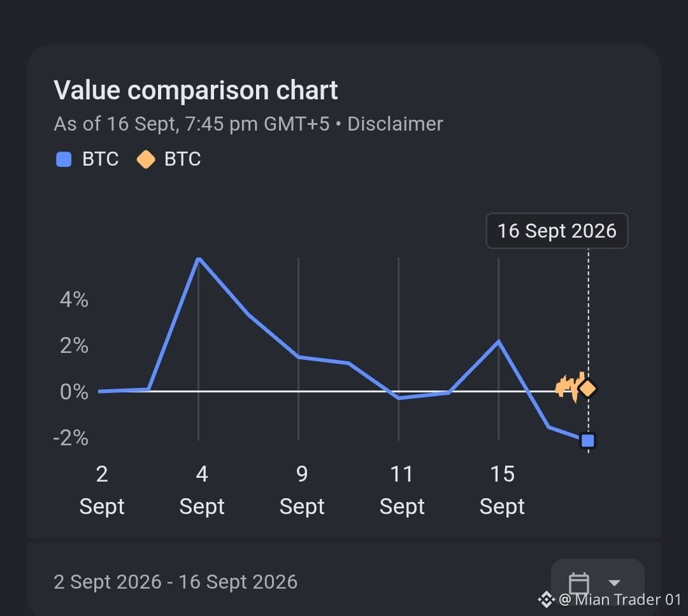
Task: Toggle the blue BTC series label
Action: pos(101,159)
